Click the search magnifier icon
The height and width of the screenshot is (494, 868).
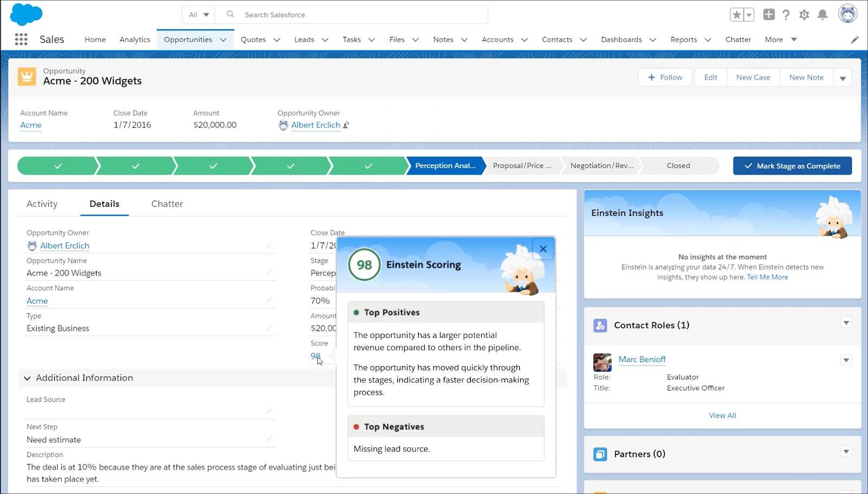pos(231,15)
